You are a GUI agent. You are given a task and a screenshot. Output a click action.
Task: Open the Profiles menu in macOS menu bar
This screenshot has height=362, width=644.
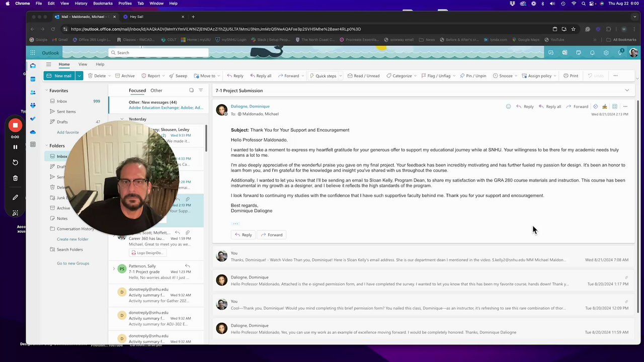click(125, 4)
